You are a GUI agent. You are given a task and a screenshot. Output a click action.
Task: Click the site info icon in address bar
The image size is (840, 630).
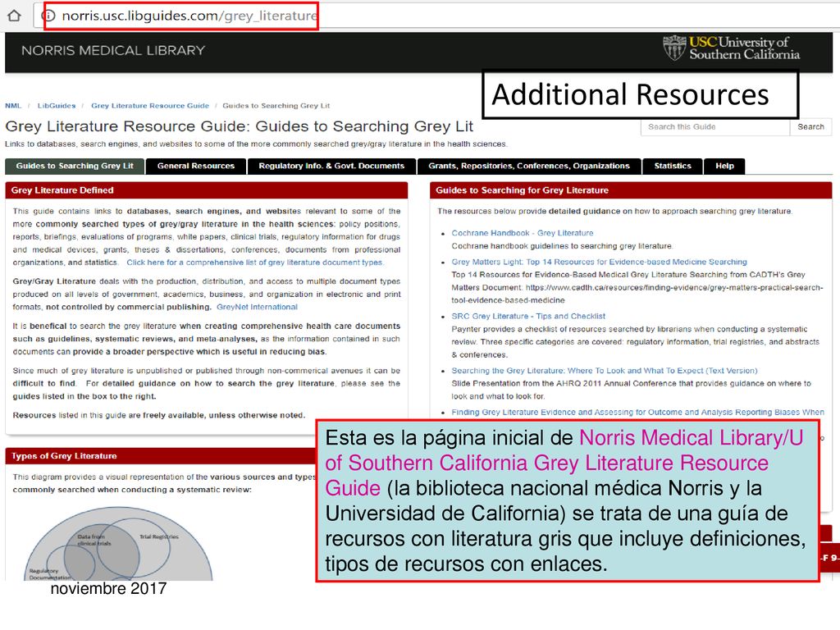tap(48, 16)
